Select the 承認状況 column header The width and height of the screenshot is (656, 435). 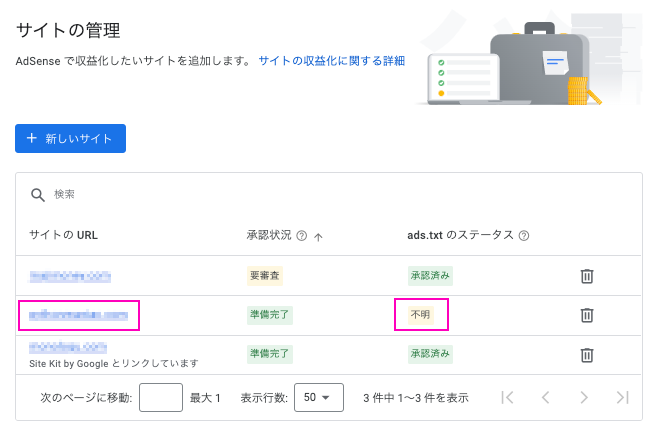pyautogui.click(x=269, y=235)
